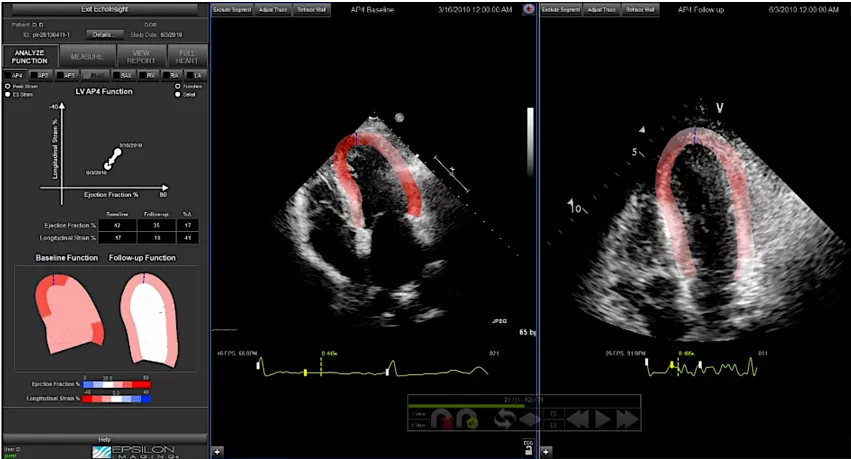Open the Details... patient info button
851x459 pixels.
pyautogui.click(x=103, y=34)
